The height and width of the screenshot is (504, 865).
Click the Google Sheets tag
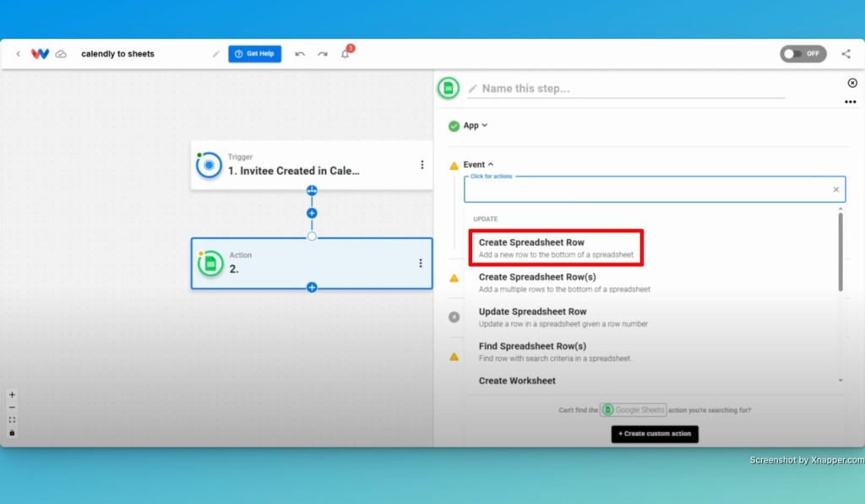tap(633, 409)
